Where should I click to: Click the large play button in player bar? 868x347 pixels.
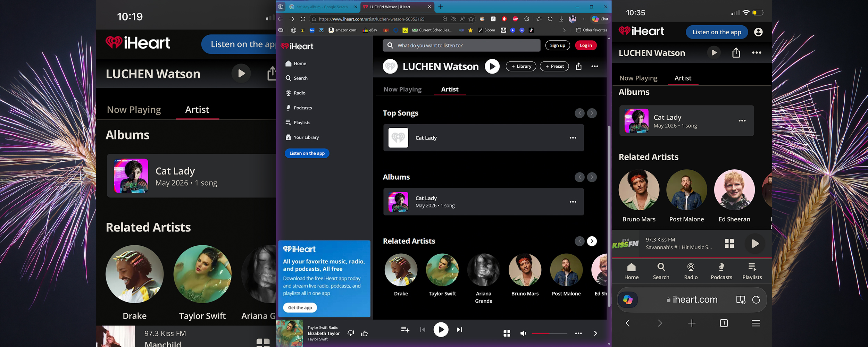[x=441, y=330]
